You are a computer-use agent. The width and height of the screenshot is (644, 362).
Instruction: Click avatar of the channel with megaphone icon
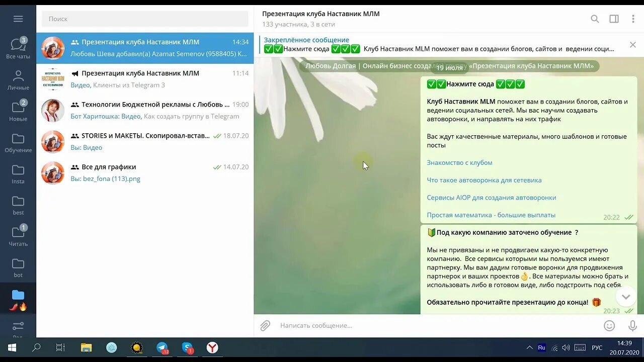coord(53,79)
